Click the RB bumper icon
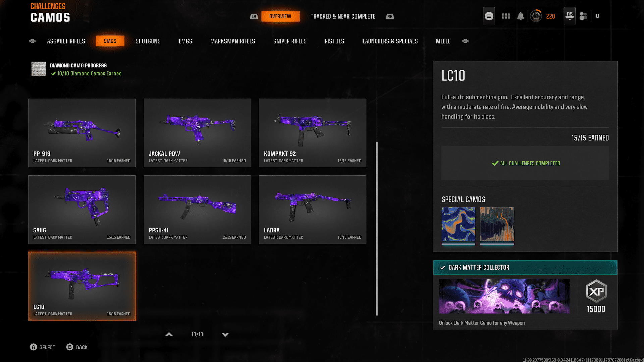Image resolution: width=644 pixels, height=362 pixels. point(390,16)
